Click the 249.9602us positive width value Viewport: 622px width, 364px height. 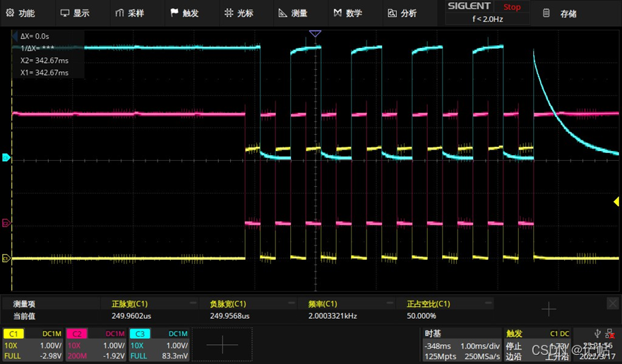tap(131, 316)
